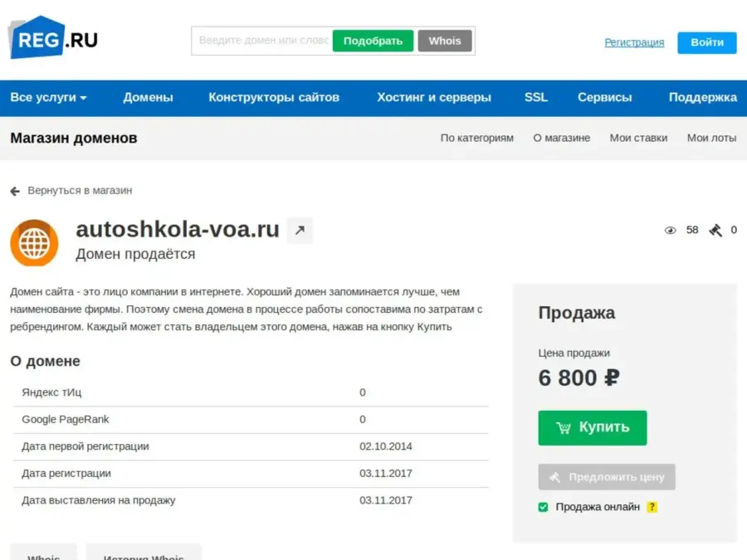Viewport: 747px width, 560px height.
Task: Click the Whois button in search bar
Action: point(444,41)
